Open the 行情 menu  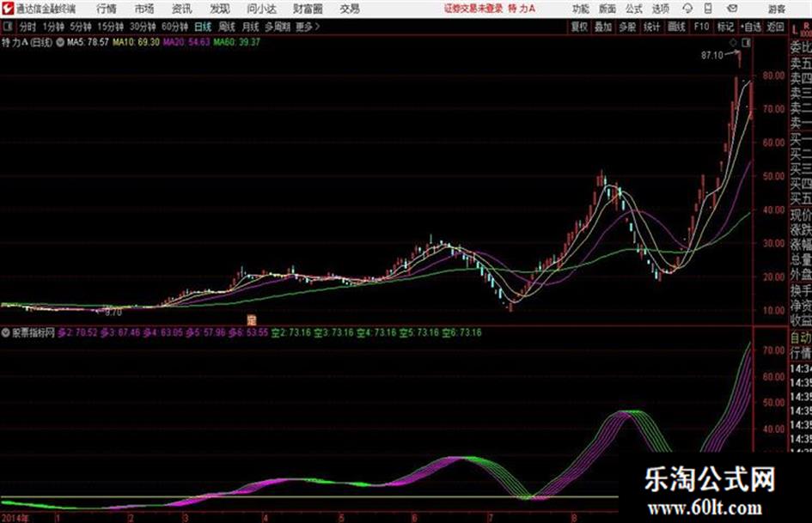tap(107, 9)
